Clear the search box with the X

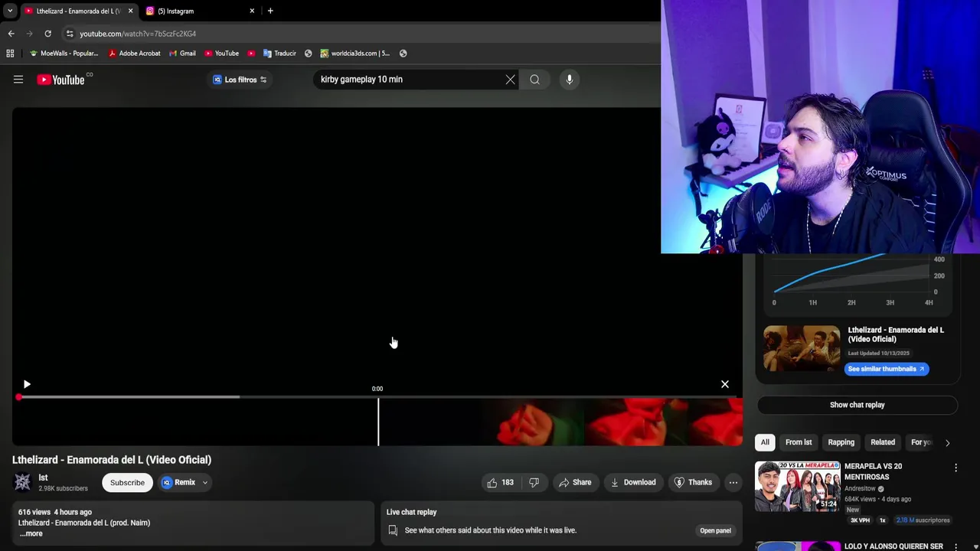pyautogui.click(x=510, y=80)
